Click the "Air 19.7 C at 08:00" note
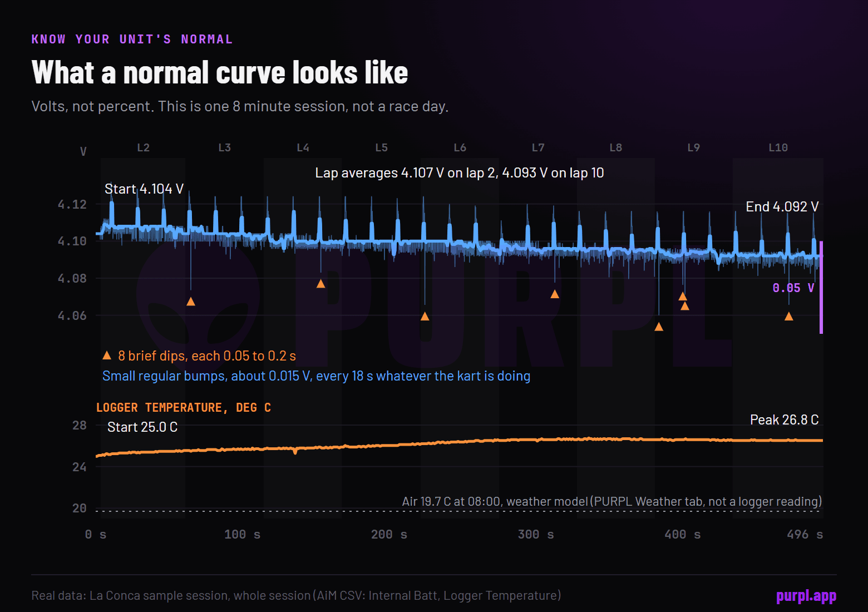Image resolution: width=868 pixels, height=612 pixels. 612,502
